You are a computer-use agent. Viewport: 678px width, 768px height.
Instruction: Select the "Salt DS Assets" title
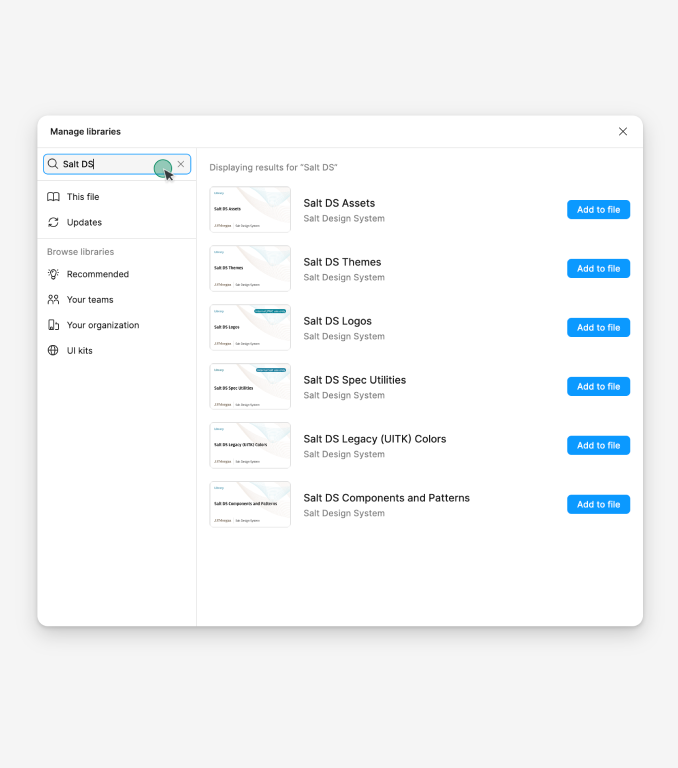(x=339, y=203)
